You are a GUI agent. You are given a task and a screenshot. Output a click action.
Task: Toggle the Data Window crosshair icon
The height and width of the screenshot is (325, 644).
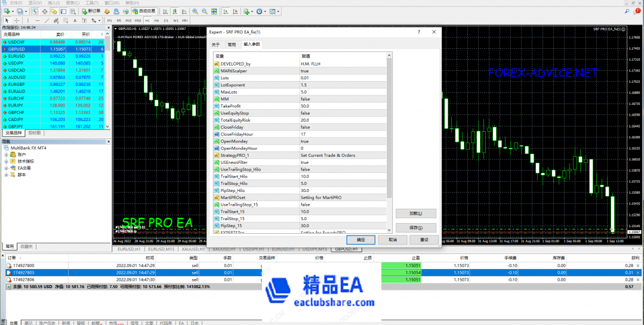tap(45, 11)
